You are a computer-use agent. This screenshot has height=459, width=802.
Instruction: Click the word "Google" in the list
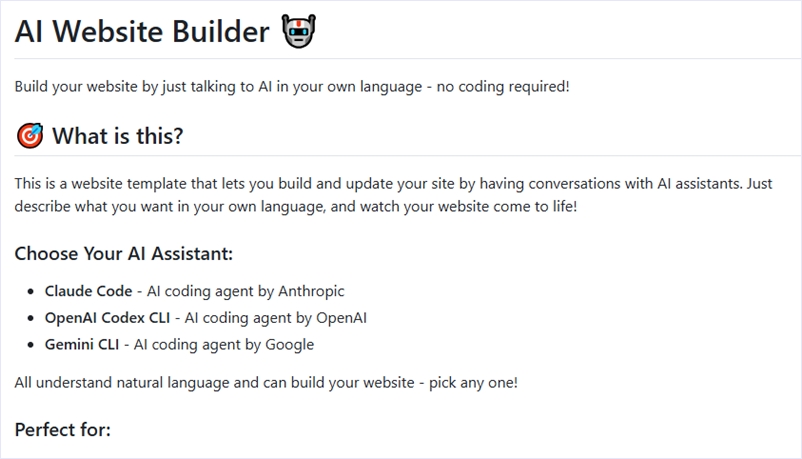289,345
